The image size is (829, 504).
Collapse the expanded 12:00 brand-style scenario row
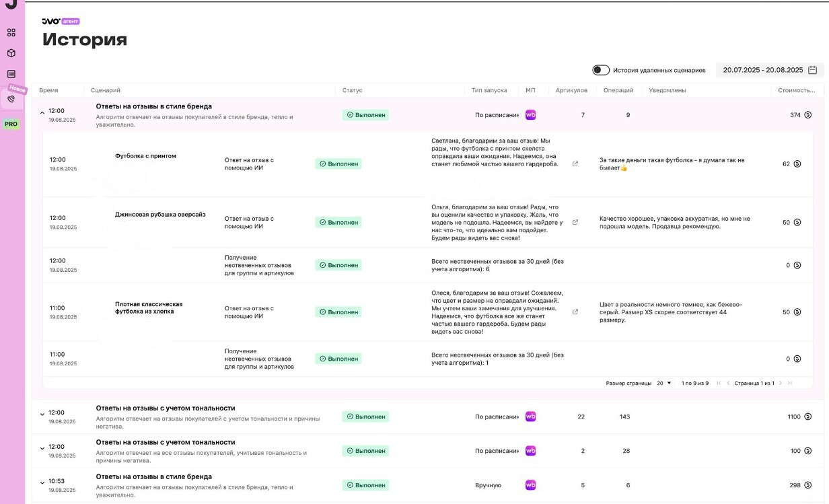[x=42, y=113]
